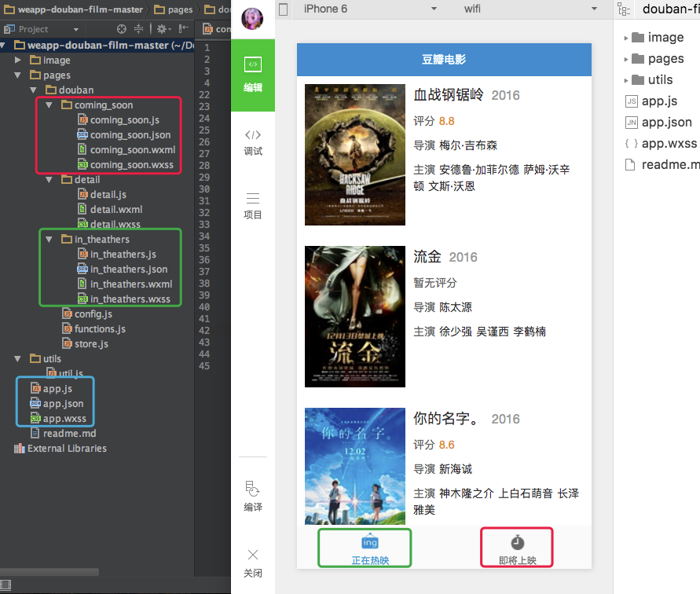Open app.json in the right file tree

click(659, 123)
